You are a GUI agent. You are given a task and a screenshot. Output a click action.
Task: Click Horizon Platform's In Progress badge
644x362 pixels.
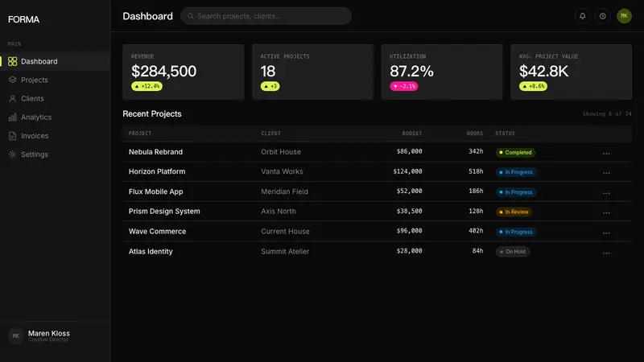(516, 172)
